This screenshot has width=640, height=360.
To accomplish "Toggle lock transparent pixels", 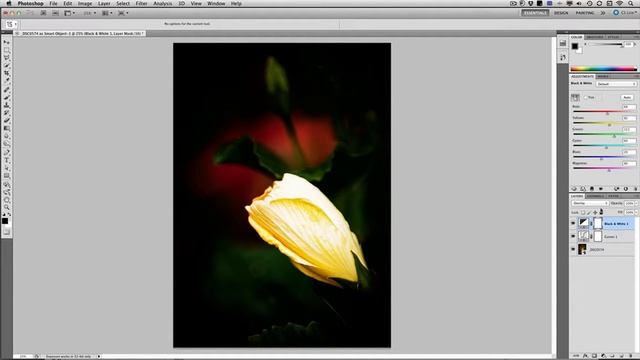I will pyautogui.click(x=583, y=212).
